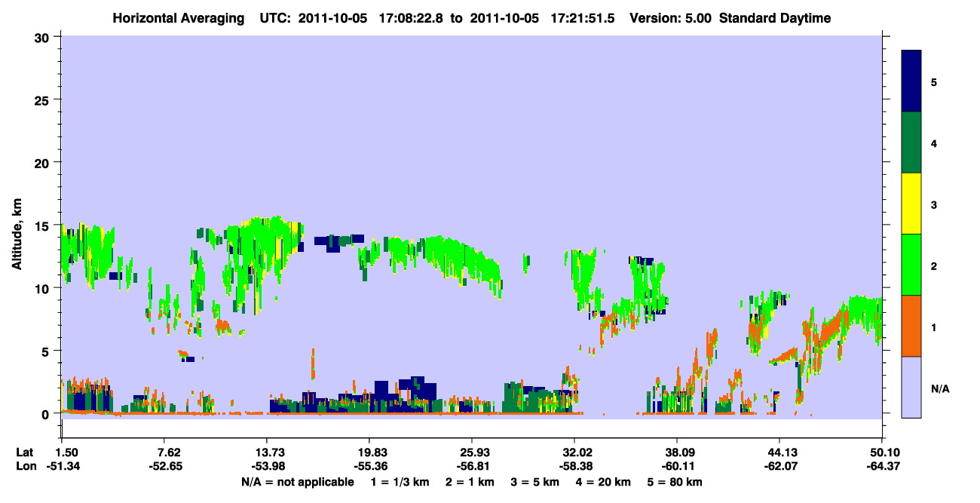The height and width of the screenshot is (503, 980).
Task: Click the y-axis tick label 20
Action: (44, 163)
